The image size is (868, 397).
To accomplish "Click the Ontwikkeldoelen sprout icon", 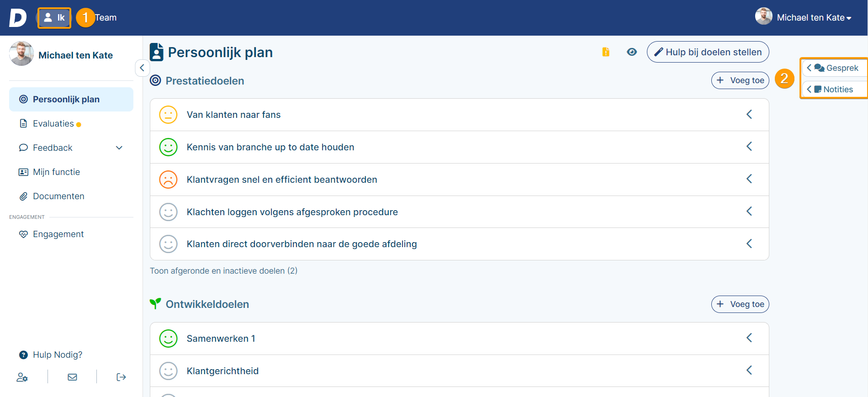I will pyautogui.click(x=155, y=304).
